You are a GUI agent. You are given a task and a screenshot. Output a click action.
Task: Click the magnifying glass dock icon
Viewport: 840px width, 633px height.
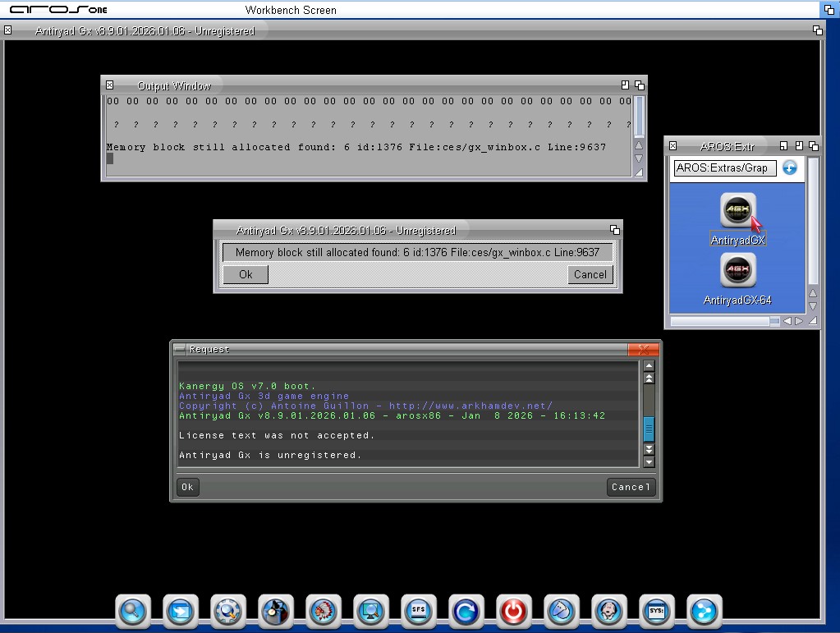pos(131,610)
